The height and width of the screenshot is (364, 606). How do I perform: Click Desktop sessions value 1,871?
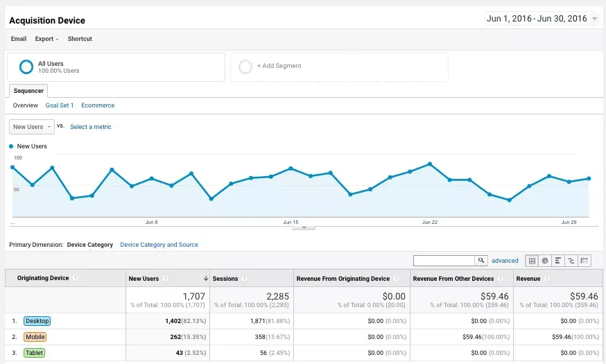(257, 321)
